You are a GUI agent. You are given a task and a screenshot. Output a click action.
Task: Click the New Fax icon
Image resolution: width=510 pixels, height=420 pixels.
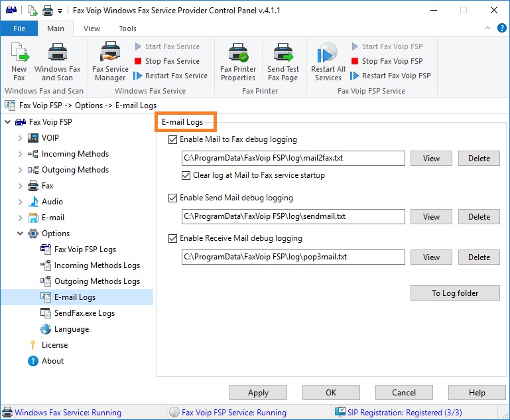tap(19, 52)
